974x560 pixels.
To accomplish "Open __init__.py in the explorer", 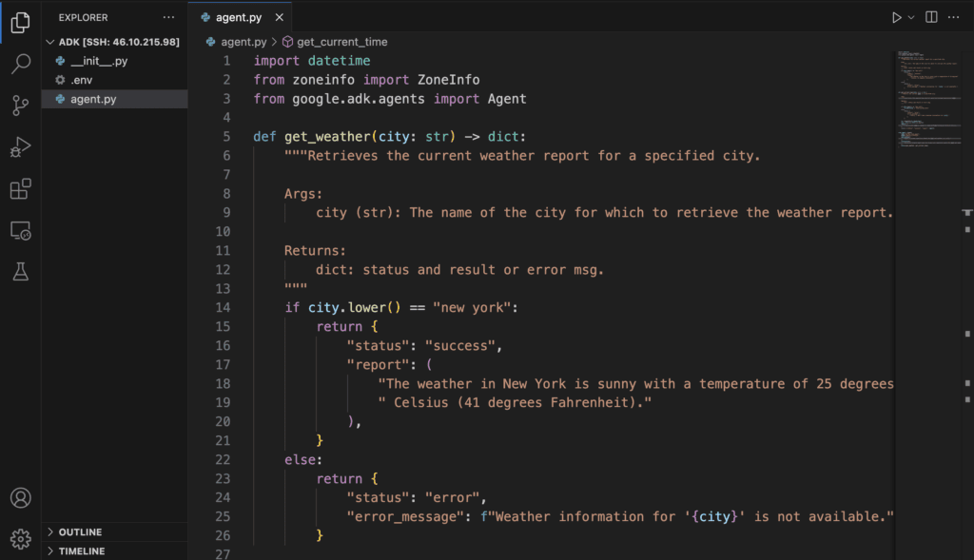I will click(x=114, y=61).
